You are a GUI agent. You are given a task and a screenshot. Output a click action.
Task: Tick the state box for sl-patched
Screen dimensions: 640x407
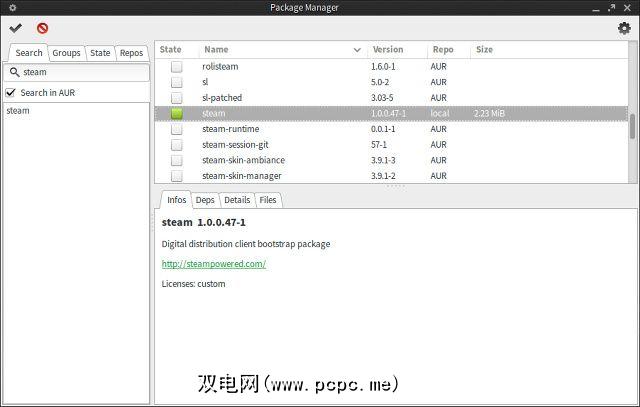[177, 98]
